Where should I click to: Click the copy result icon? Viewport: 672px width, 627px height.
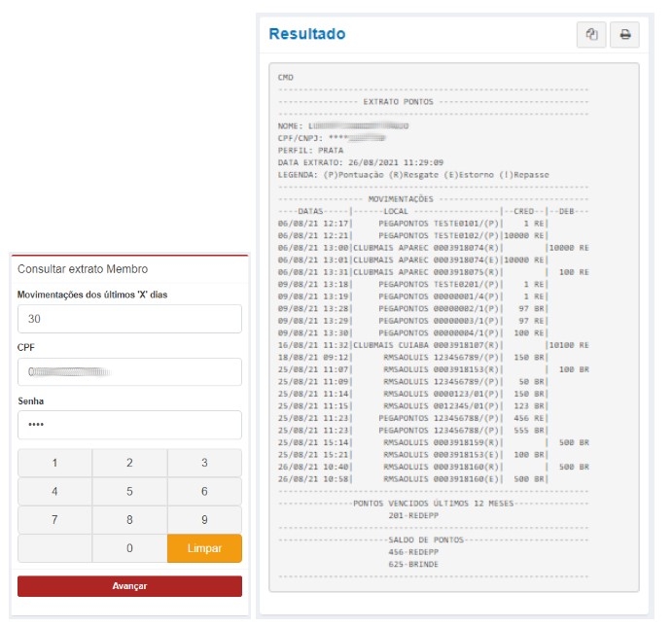(591, 35)
